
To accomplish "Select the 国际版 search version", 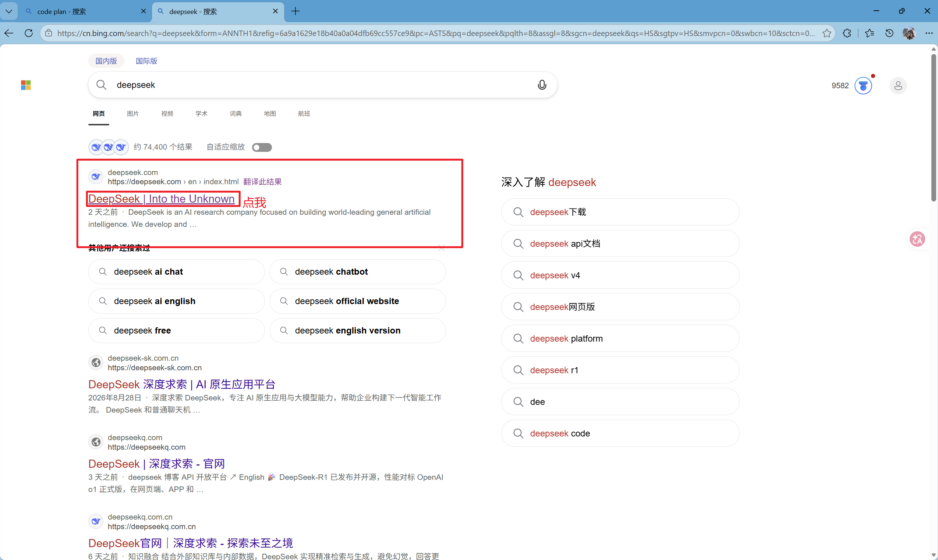I will [146, 61].
